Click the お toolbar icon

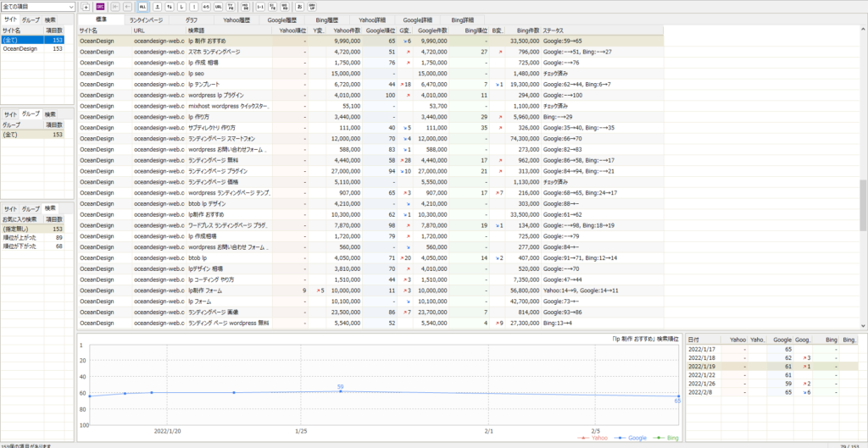coord(300,7)
